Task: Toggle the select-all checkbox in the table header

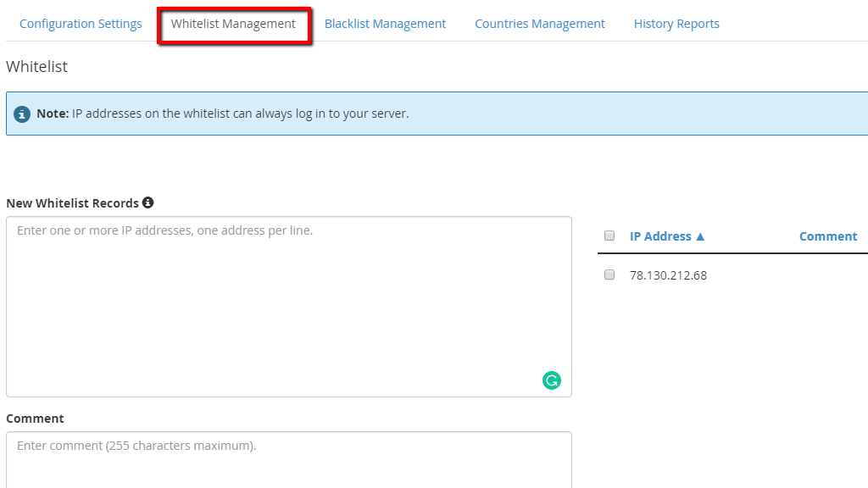Action: click(x=609, y=236)
